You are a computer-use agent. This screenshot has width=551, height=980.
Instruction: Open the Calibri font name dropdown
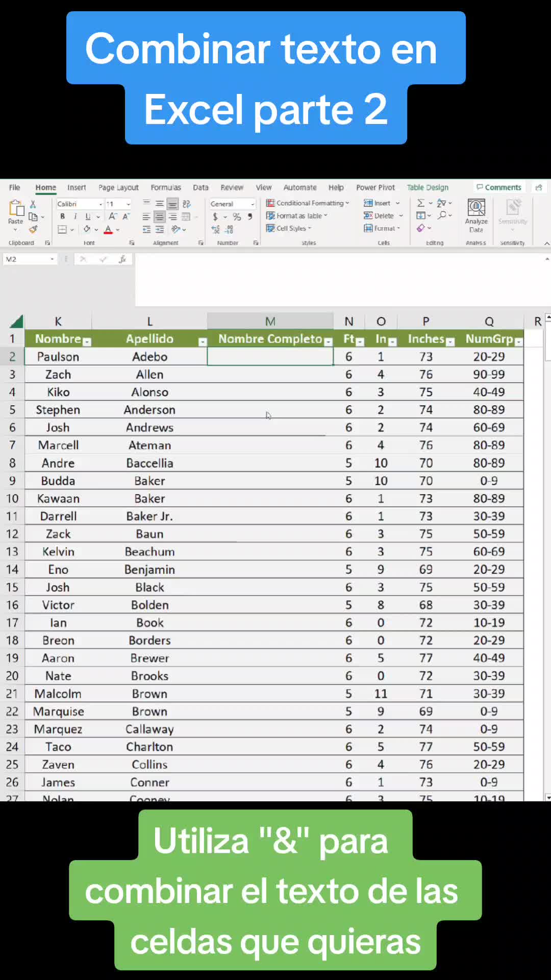pos(101,204)
